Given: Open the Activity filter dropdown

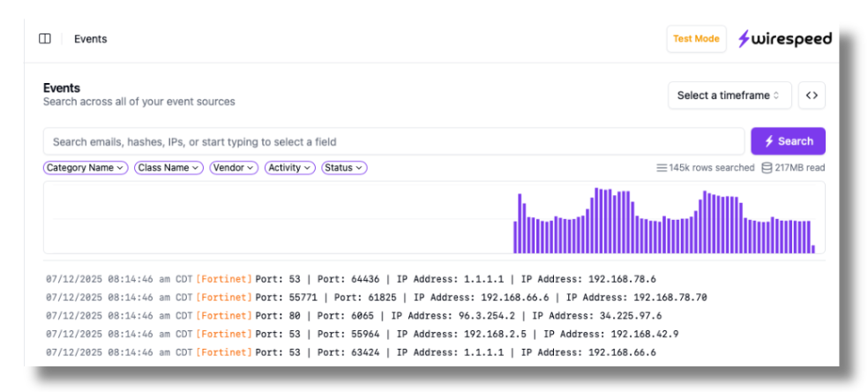Looking at the screenshot, I should point(289,168).
